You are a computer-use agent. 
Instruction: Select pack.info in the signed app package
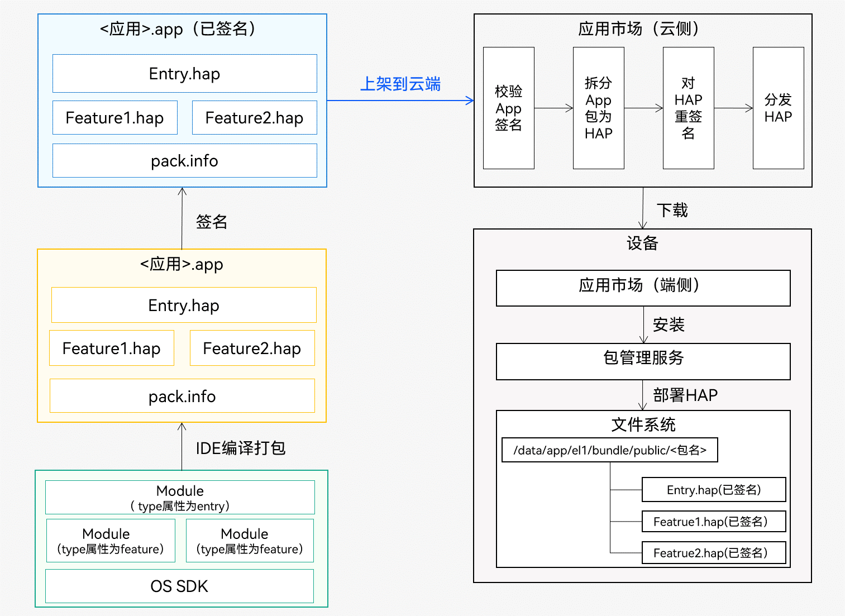pyautogui.click(x=185, y=161)
